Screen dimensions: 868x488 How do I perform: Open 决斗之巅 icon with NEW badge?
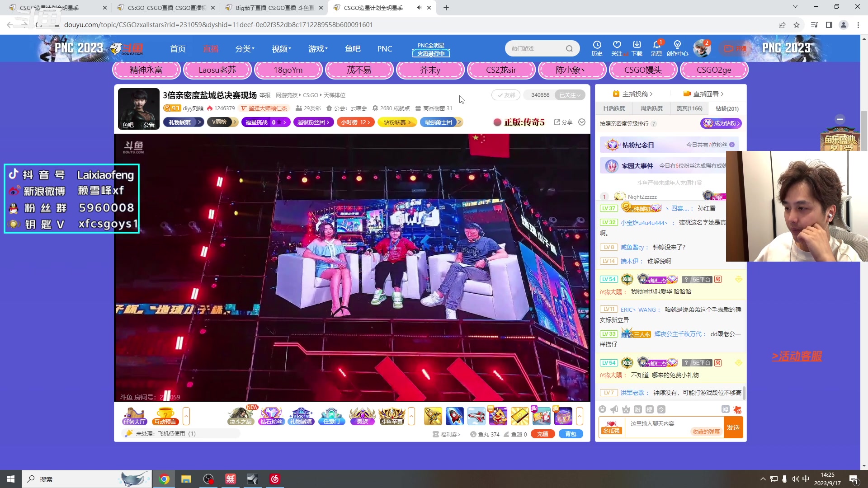(x=241, y=416)
